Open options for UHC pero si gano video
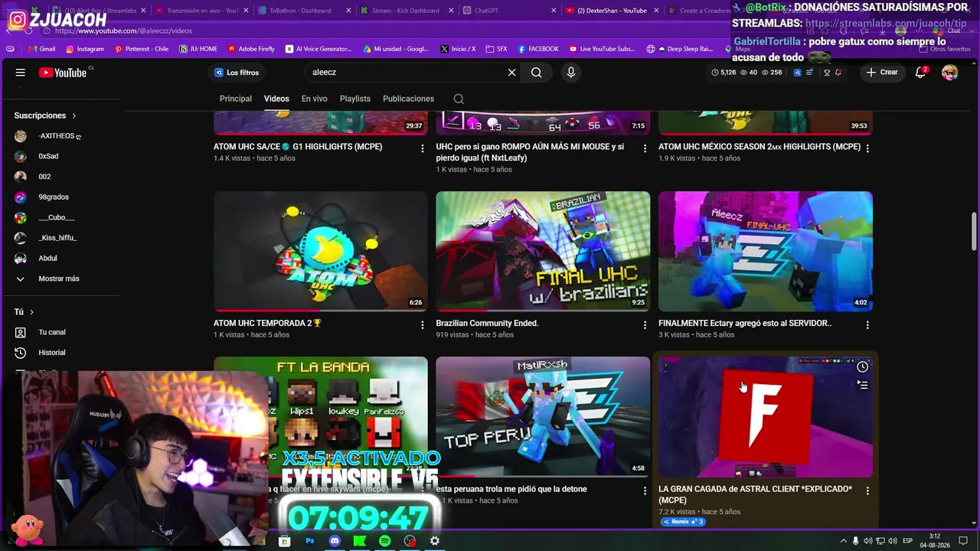980x551 pixels. (645, 148)
